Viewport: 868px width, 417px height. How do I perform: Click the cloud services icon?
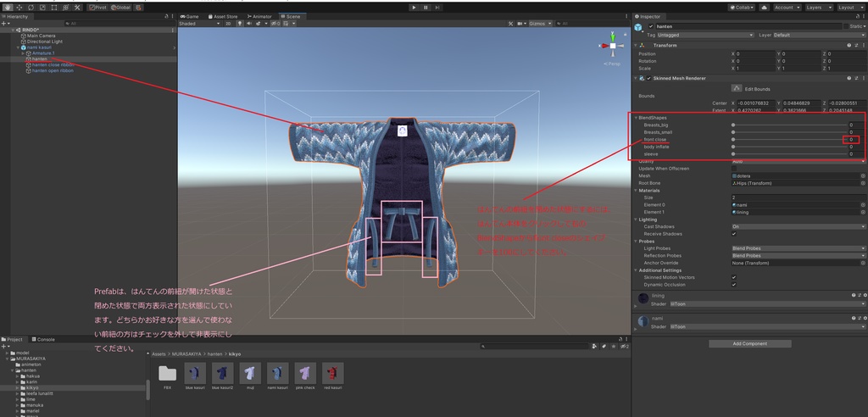[x=765, y=8]
